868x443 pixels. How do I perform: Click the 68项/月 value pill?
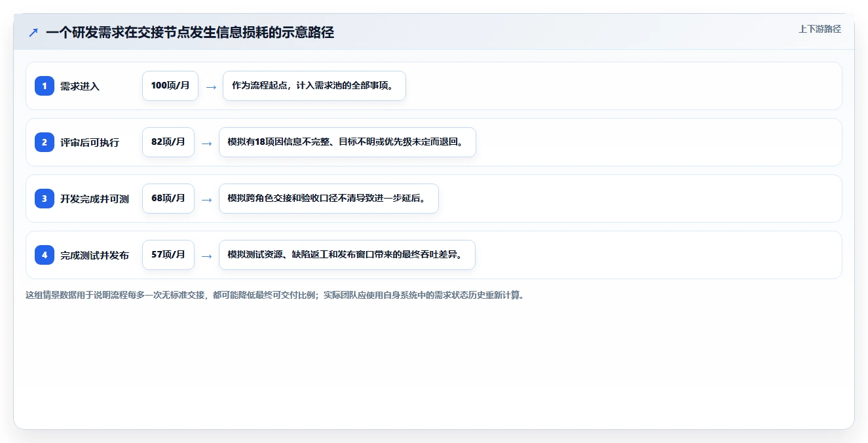168,199
